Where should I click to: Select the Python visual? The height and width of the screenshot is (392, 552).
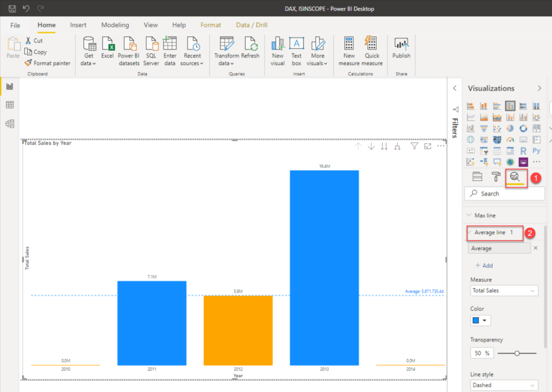coord(536,151)
